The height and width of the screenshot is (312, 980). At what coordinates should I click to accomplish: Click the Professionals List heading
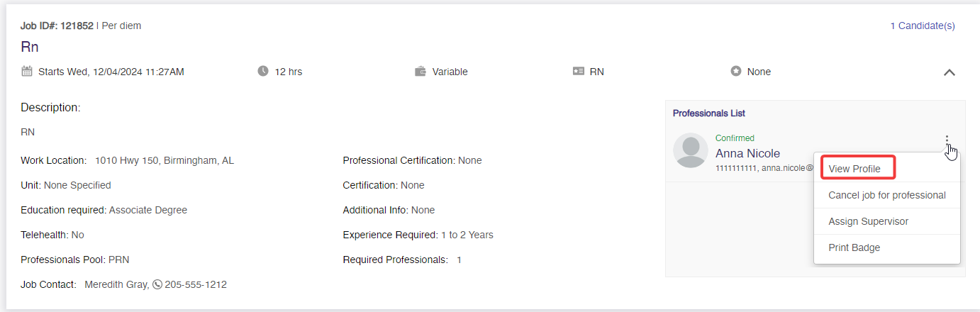[709, 113]
